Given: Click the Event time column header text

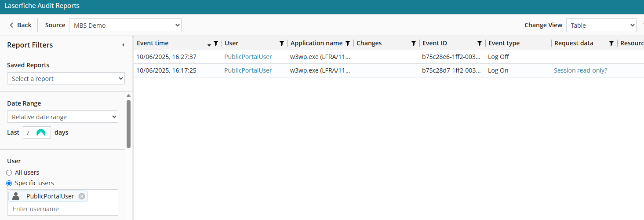Looking at the screenshot, I should (x=153, y=43).
